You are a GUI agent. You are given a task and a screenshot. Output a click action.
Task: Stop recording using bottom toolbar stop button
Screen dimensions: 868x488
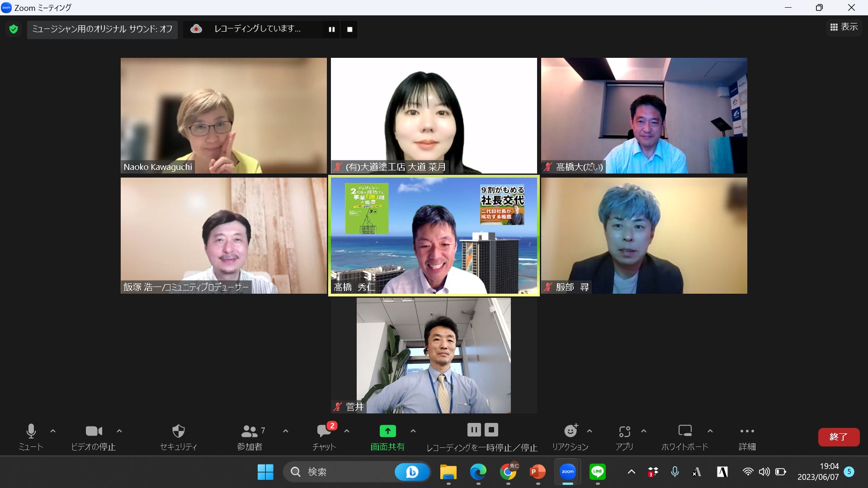pyautogui.click(x=491, y=430)
